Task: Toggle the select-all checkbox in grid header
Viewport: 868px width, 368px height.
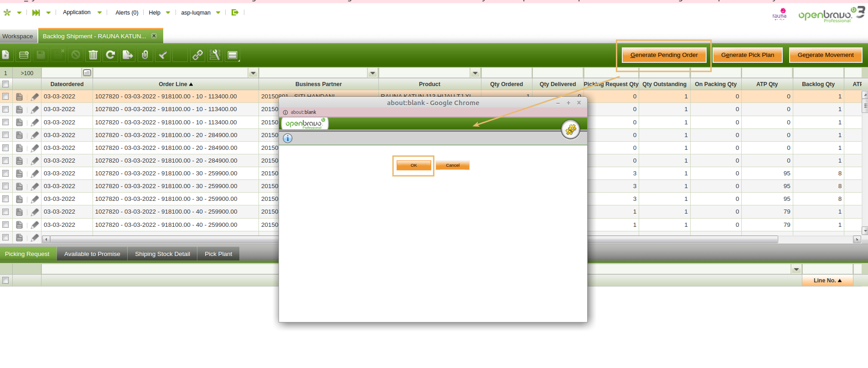Action: pyautogui.click(x=5, y=84)
